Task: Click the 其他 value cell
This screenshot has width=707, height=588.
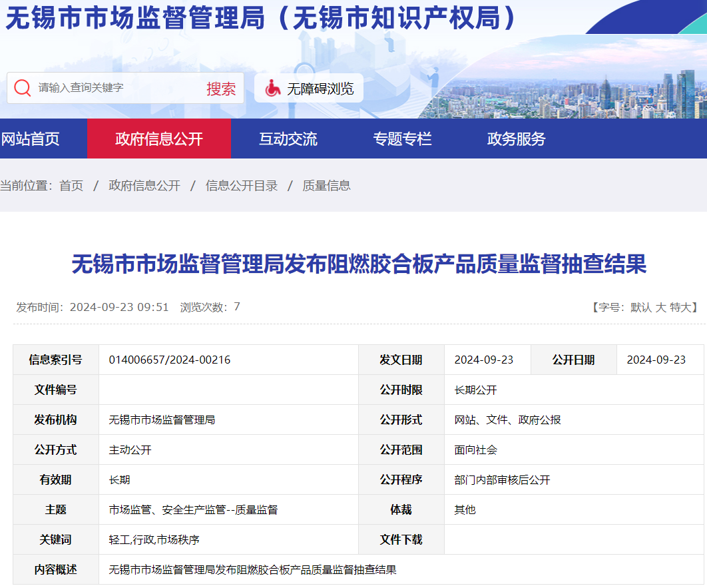Action: [x=574, y=509]
